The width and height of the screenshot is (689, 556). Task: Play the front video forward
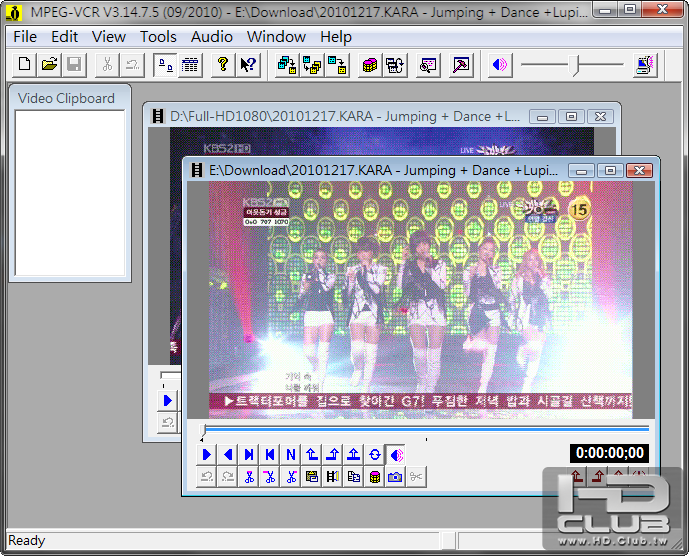(x=207, y=454)
